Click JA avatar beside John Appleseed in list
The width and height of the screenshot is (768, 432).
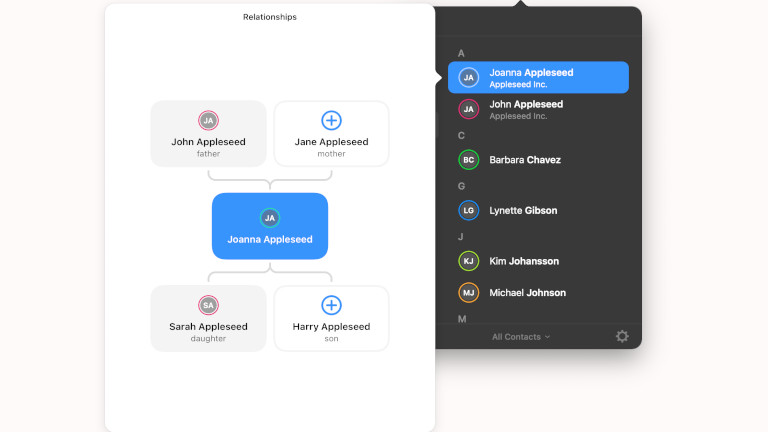(468, 109)
